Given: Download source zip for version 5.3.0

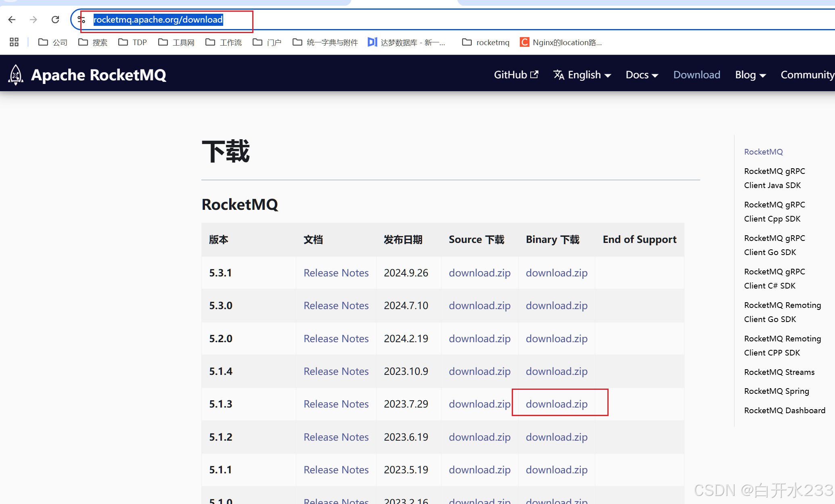Looking at the screenshot, I should 479,305.
